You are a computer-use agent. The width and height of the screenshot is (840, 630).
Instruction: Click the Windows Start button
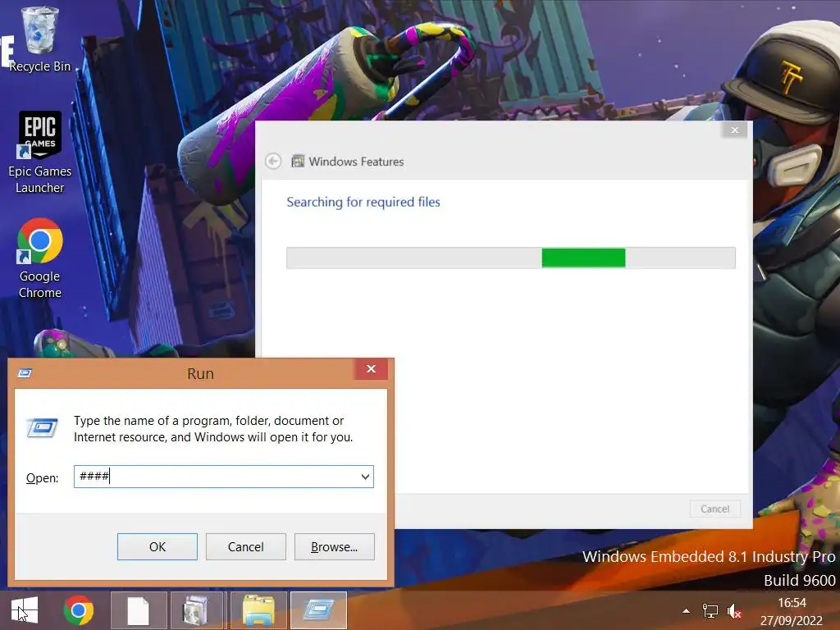pyautogui.click(x=24, y=610)
